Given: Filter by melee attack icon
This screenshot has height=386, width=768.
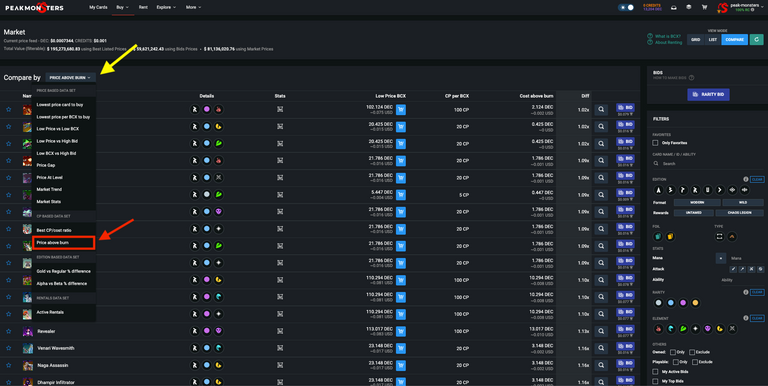Looking at the screenshot, I should point(733,269).
